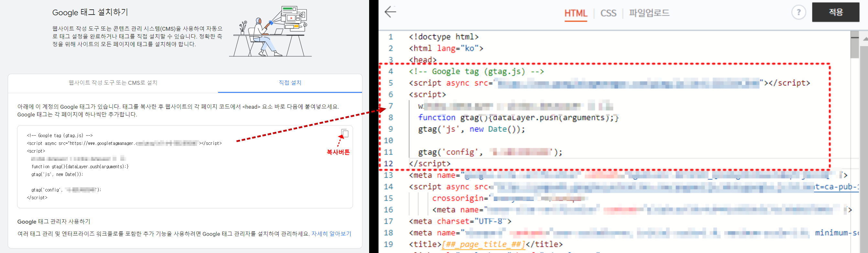Click the tag code snippet box on the Google page
The image size is (868, 253).
click(185, 167)
